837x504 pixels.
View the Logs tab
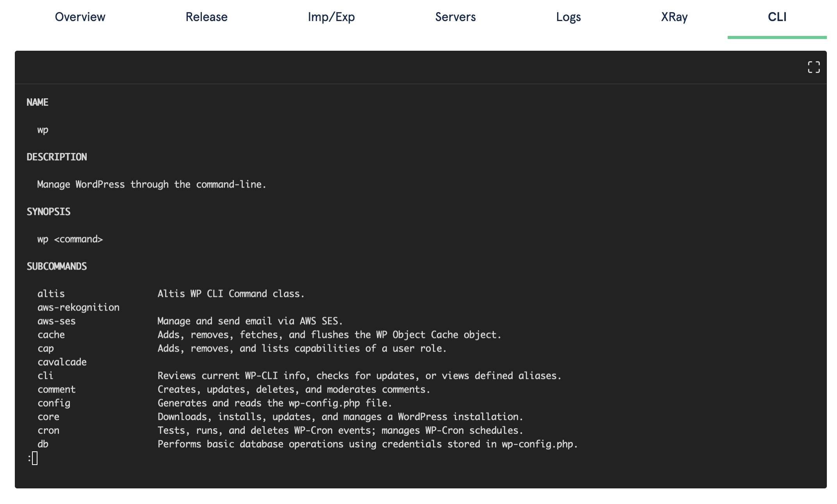(568, 17)
